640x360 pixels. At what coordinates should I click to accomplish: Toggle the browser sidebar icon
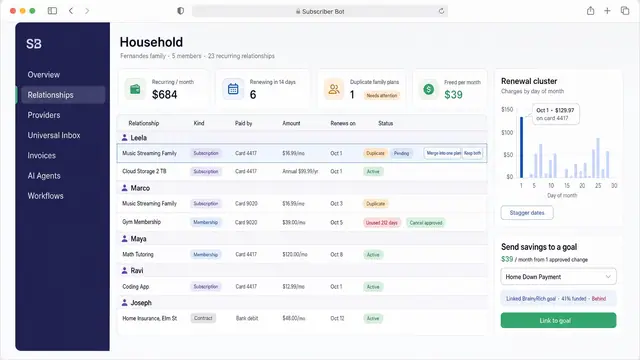pyautogui.click(x=52, y=11)
